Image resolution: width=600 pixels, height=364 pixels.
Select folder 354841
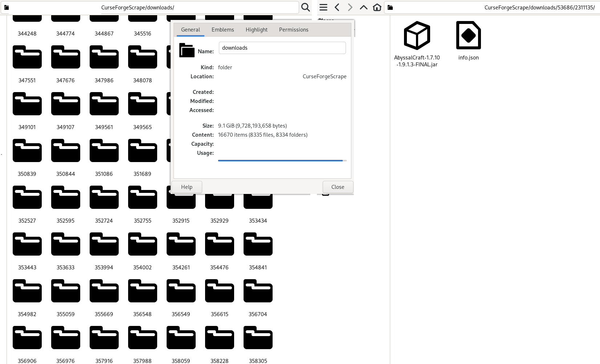[258, 244]
